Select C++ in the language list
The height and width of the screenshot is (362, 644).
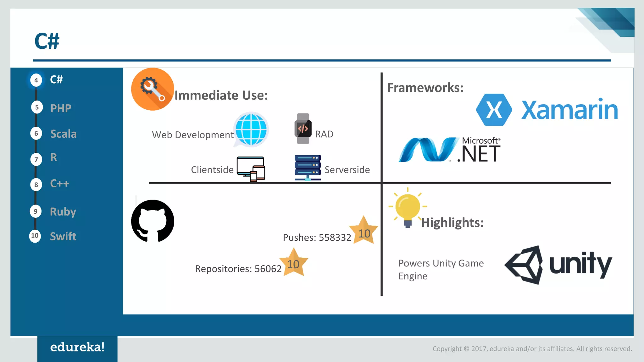(59, 184)
